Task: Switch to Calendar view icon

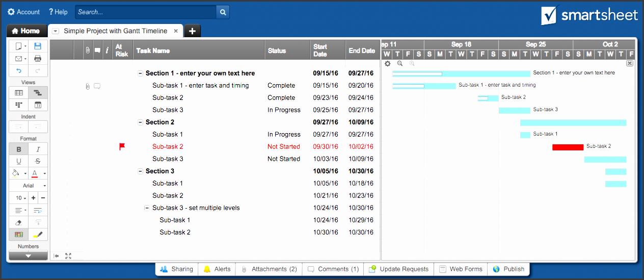Action: [38, 105]
